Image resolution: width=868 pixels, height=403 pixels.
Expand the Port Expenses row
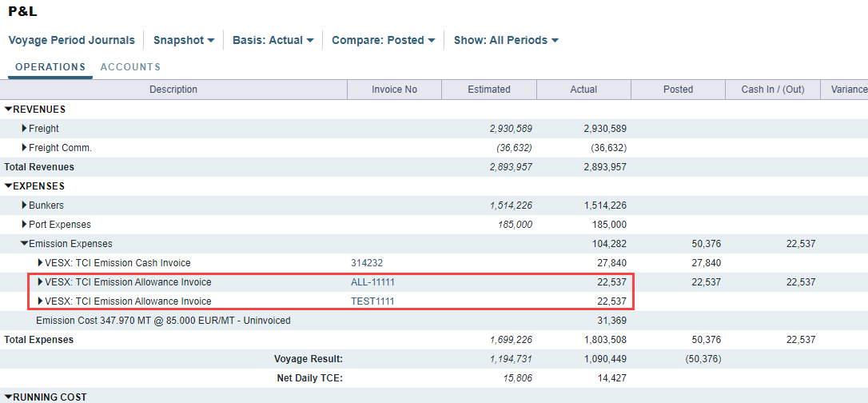click(x=25, y=225)
